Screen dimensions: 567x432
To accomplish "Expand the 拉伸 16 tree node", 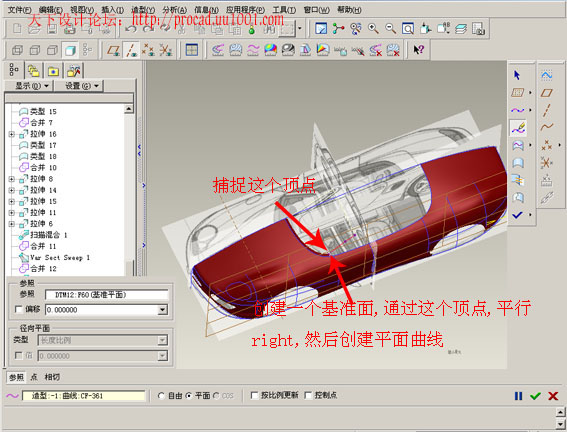I will click(x=12, y=134).
